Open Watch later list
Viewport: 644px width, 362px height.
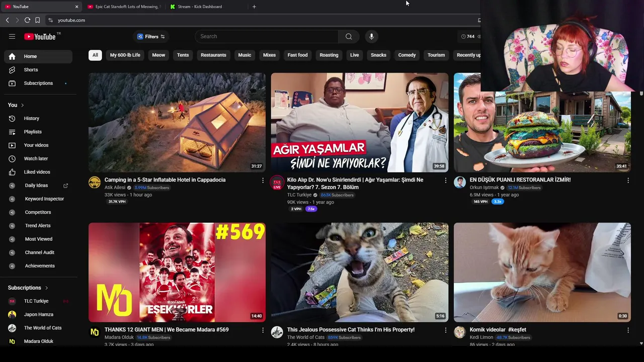click(x=38, y=158)
